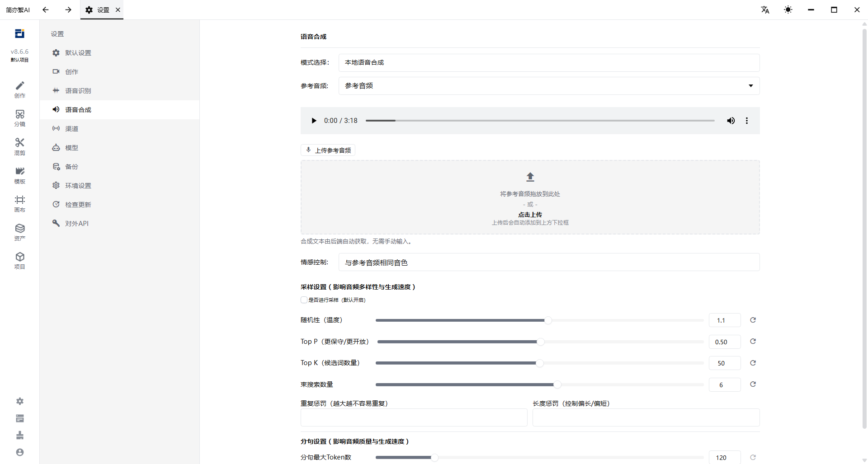Click the vertical scrollbar on the right

(x=864, y=228)
